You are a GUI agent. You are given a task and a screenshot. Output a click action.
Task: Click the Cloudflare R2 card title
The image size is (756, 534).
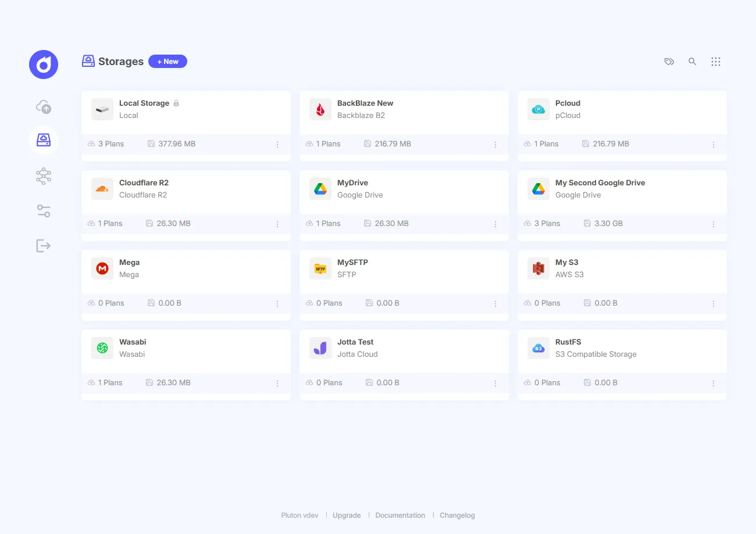click(144, 182)
